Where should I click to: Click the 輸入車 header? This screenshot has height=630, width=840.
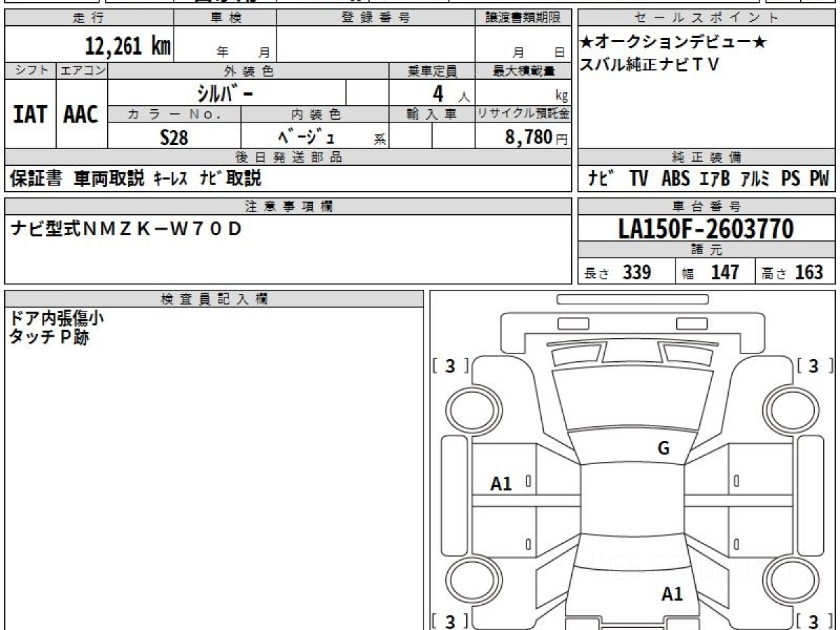pos(432,114)
